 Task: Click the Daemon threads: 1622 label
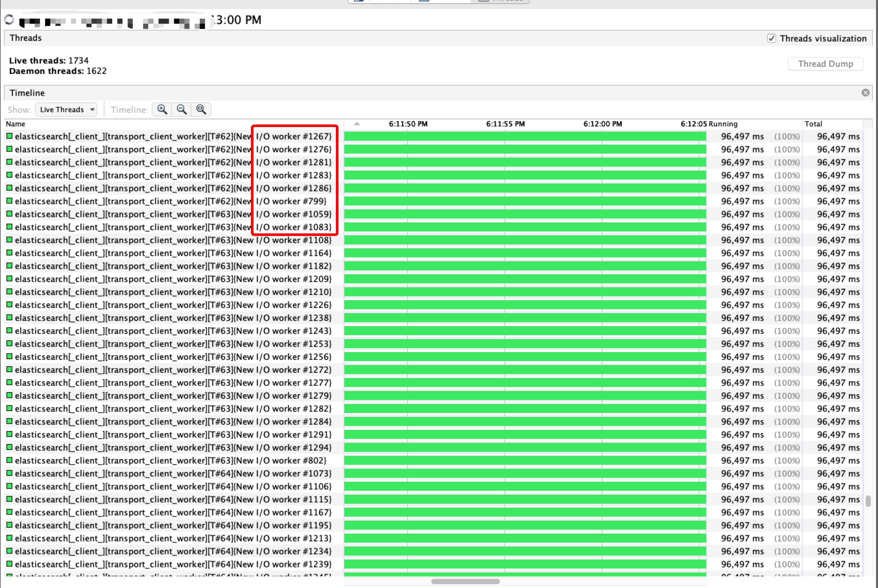click(58, 71)
